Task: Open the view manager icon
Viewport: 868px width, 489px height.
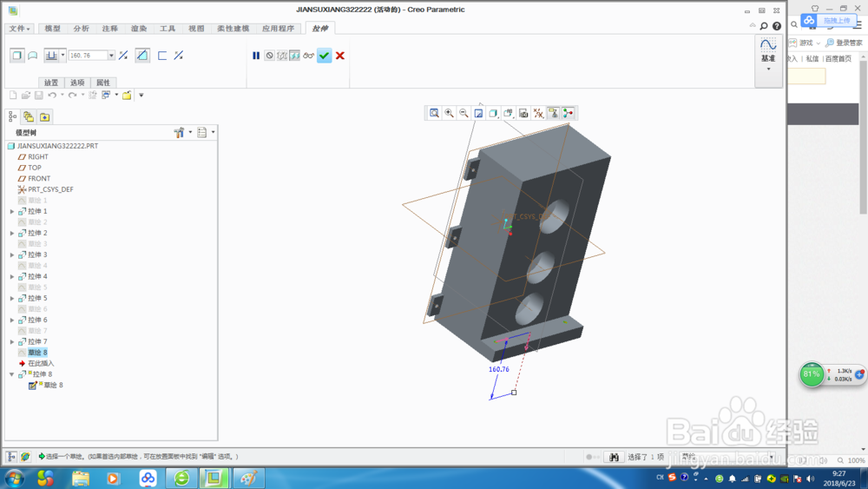Action: tap(523, 113)
